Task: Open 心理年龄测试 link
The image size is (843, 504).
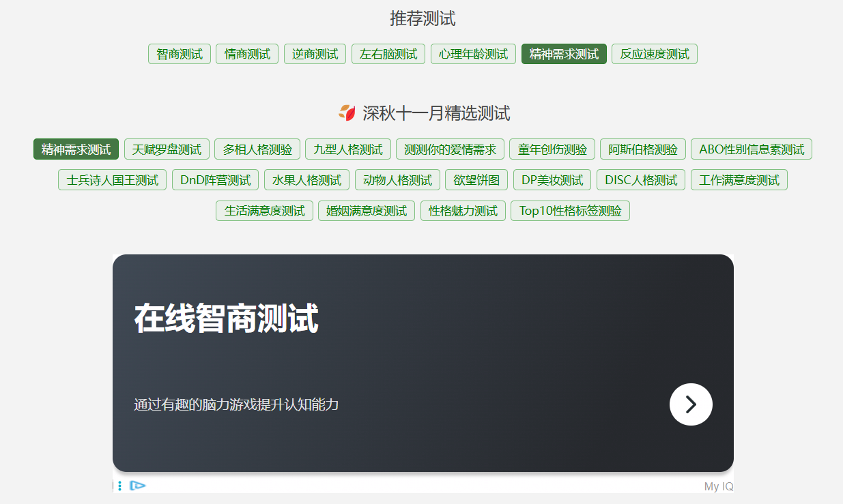Action: [x=473, y=54]
